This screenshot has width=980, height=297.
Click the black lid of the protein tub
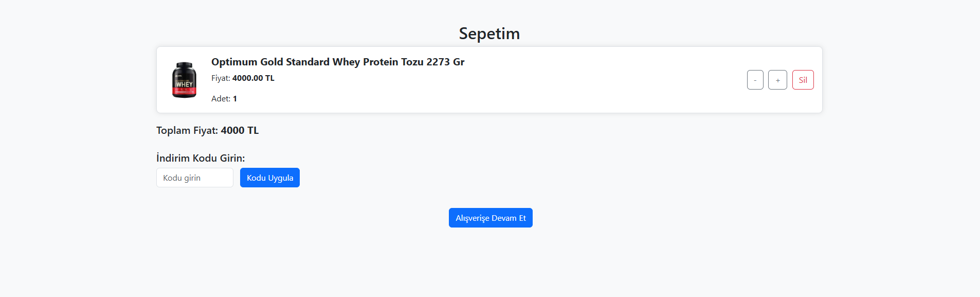point(184,65)
